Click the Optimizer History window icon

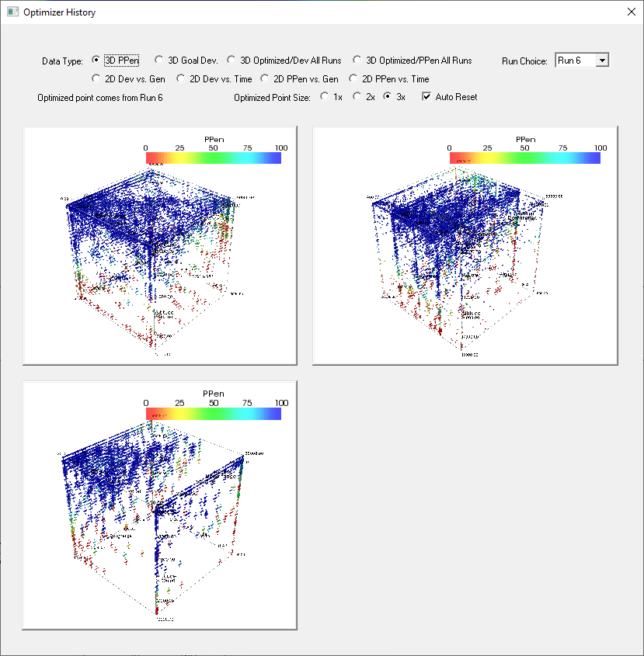click(x=12, y=12)
